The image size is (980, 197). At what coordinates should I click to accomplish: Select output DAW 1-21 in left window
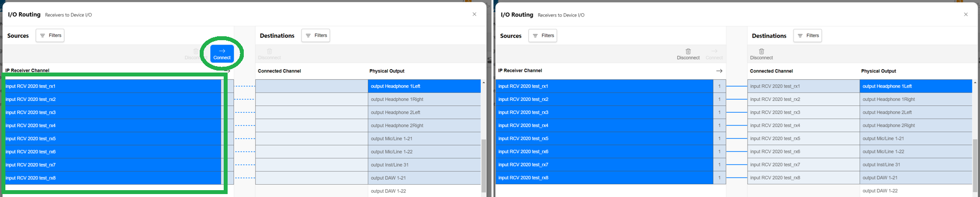pos(424,178)
